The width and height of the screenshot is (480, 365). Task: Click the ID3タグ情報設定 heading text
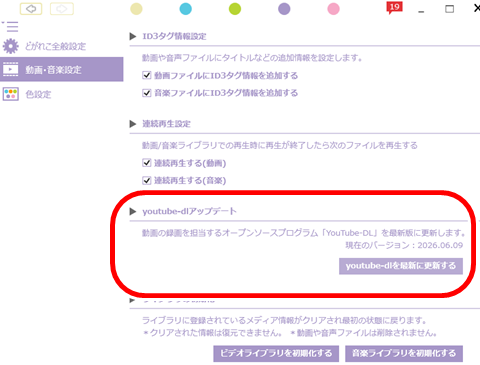click(x=174, y=36)
